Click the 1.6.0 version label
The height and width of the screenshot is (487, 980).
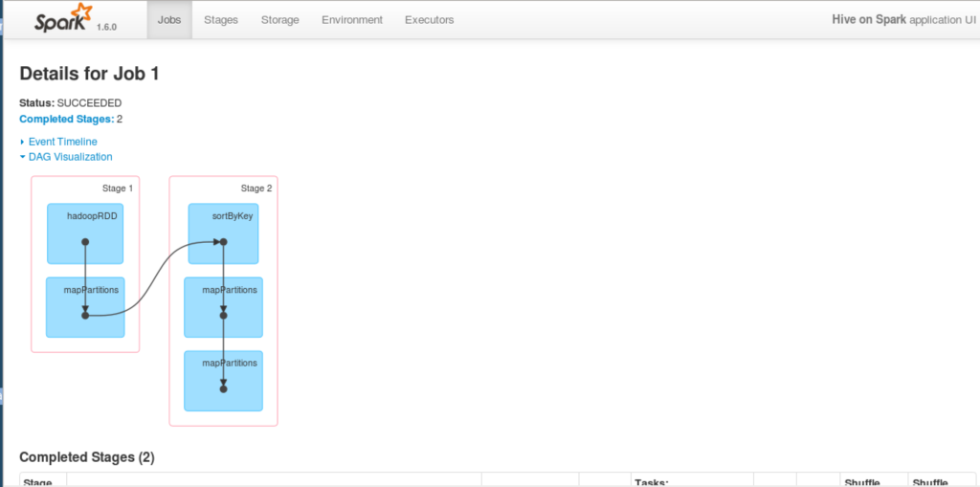point(106,27)
